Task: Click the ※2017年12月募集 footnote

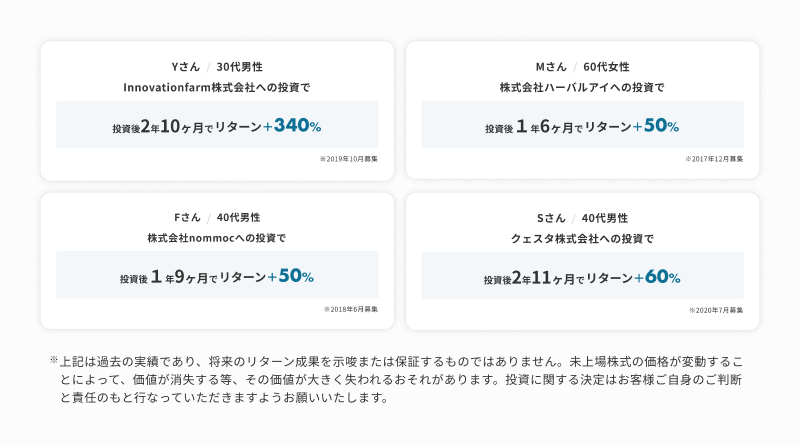Action: 714,159
